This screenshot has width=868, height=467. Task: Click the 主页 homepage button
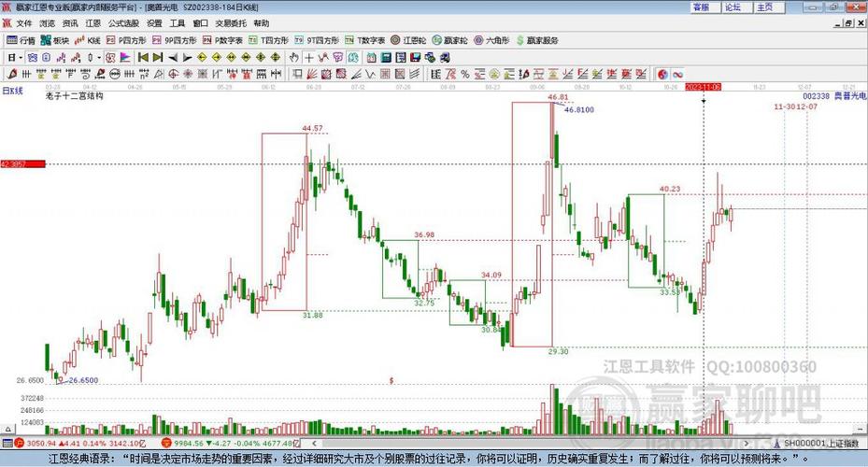point(769,7)
